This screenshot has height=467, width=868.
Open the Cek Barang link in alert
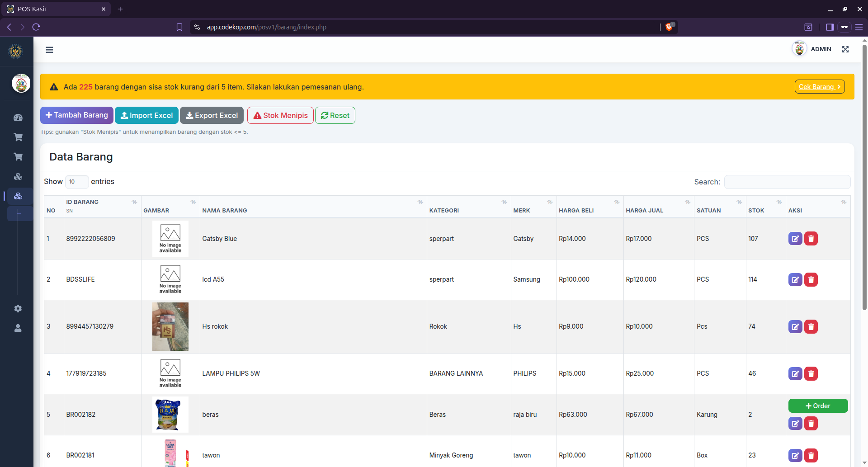820,87
